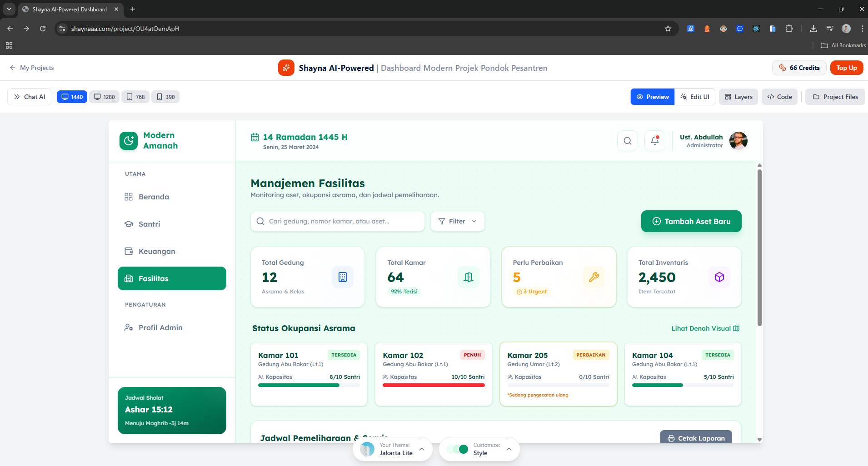Toggle the Customize Style switch
This screenshot has width=868, height=466.
(x=458, y=449)
